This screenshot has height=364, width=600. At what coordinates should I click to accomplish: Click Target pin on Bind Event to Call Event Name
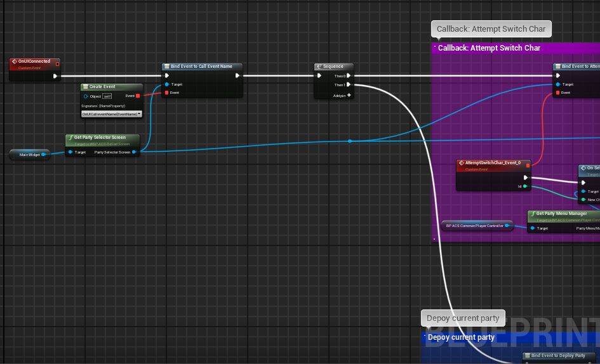coord(167,84)
